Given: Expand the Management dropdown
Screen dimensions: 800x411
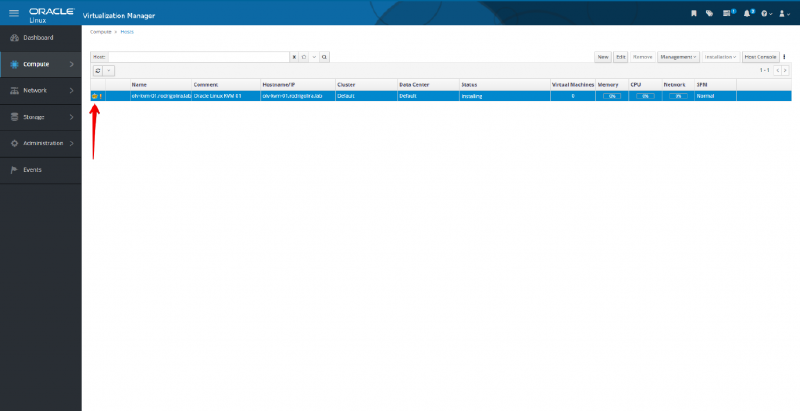Looking at the screenshot, I should click(677, 57).
